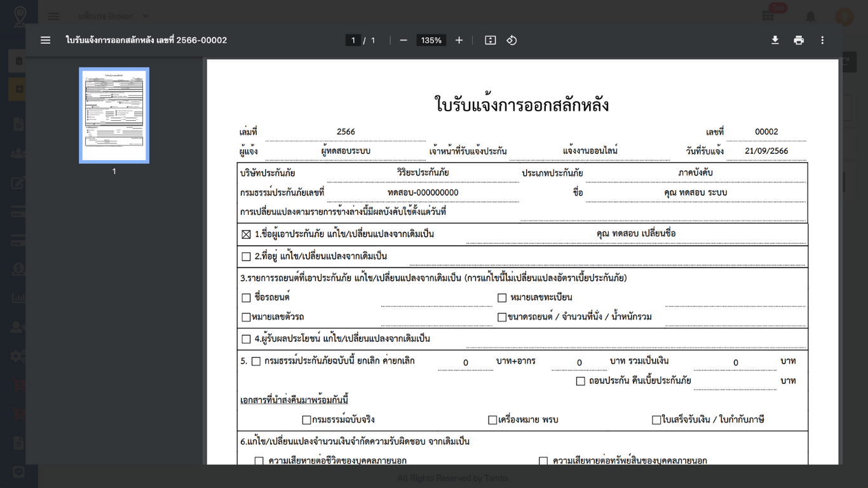Click the notifier name ผู้ทดสอบระบบ
Image resolution: width=868 pixels, height=488 pixels.
pos(346,151)
